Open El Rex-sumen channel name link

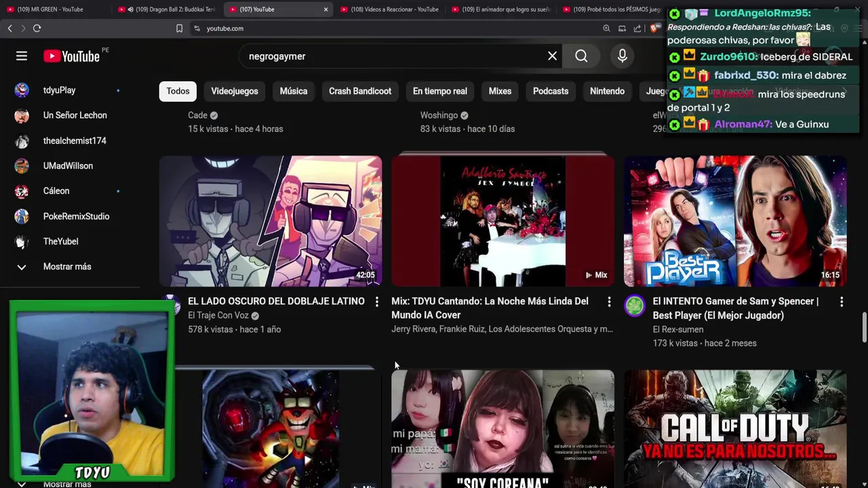(678, 329)
